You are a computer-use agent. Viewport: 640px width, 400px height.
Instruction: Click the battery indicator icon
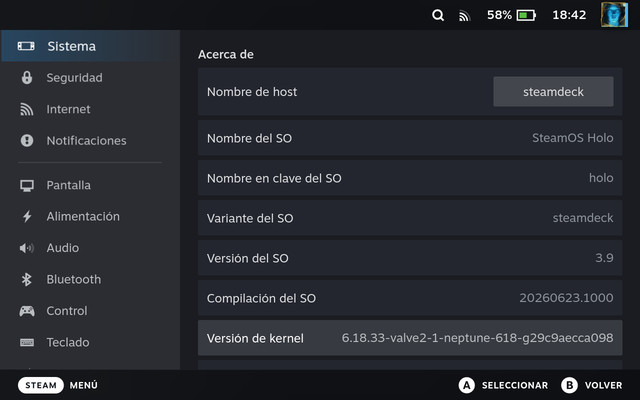point(526,16)
